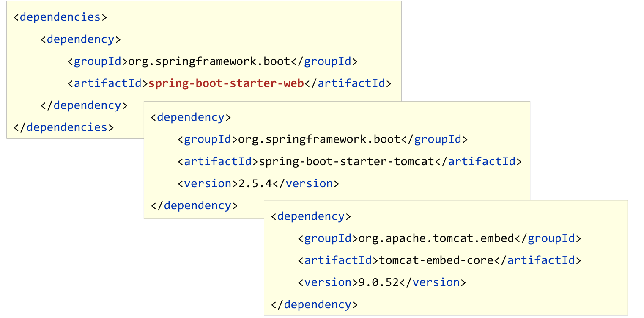
Task: Click the closing version tag after 2.5.4
Action: point(305,183)
